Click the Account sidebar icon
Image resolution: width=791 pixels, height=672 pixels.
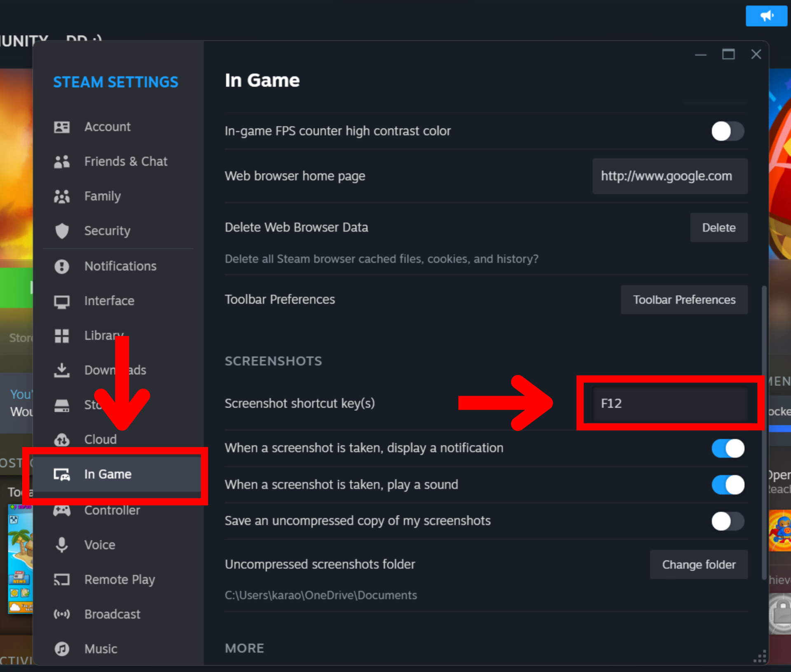coord(62,127)
